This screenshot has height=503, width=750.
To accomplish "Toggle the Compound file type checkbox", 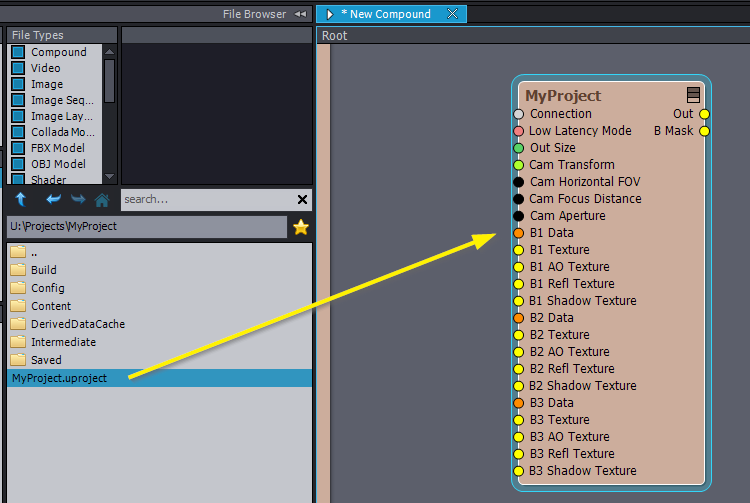I will pyautogui.click(x=18, y=52).
